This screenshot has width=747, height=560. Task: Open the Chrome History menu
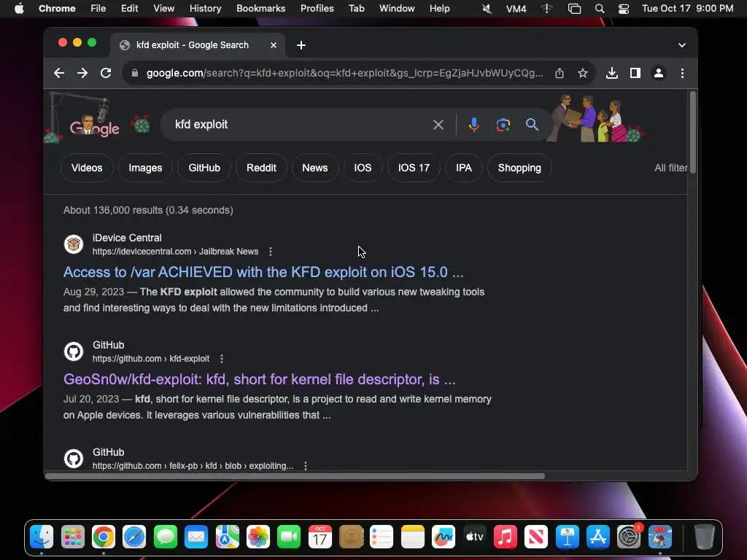click(x=205, y=8)
